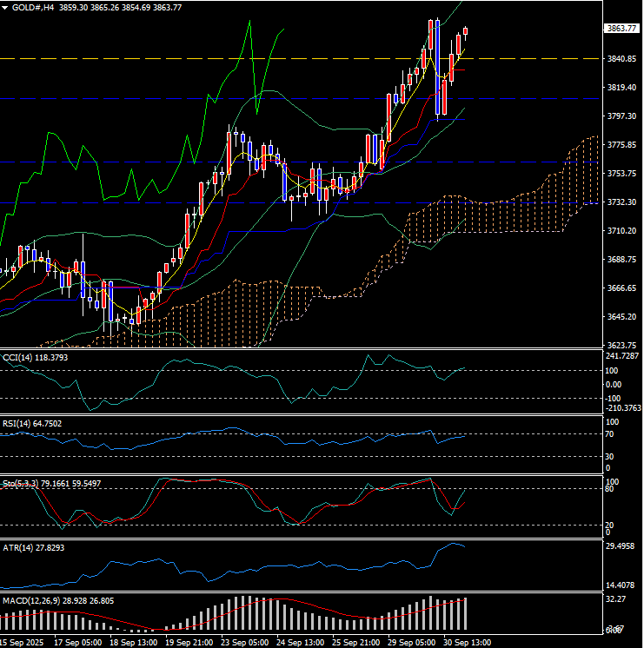Click the 3623.75 price scale label

622,345
